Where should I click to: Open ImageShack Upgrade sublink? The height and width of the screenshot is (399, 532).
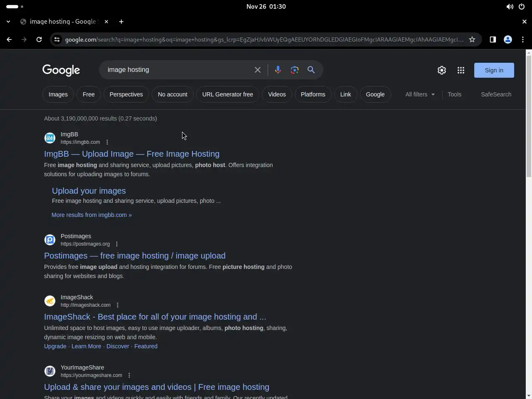click(55, 346)
